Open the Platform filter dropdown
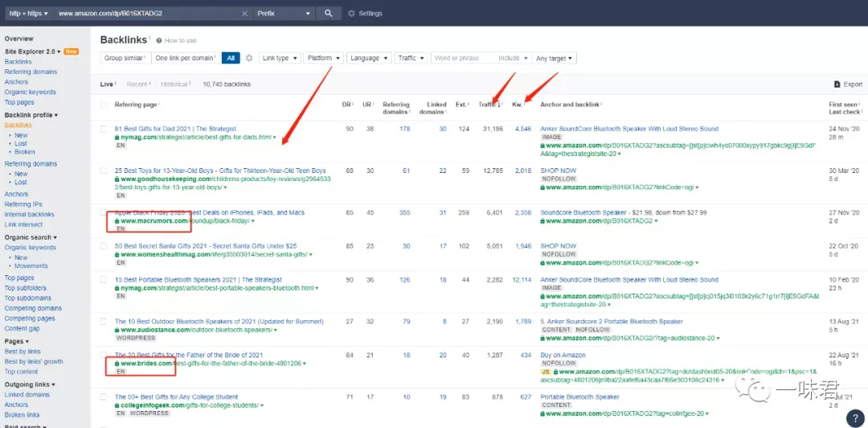This screenshot has height=428, width=868. coord(323,58)
